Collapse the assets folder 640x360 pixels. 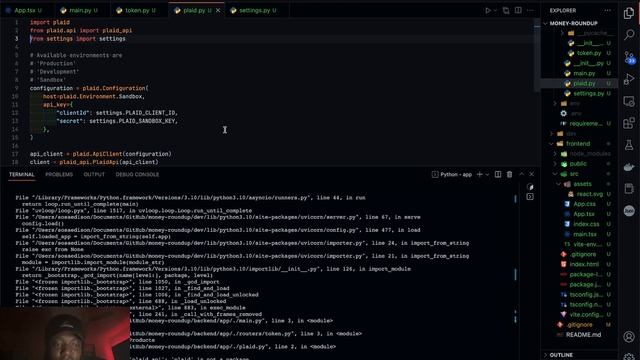559,184
